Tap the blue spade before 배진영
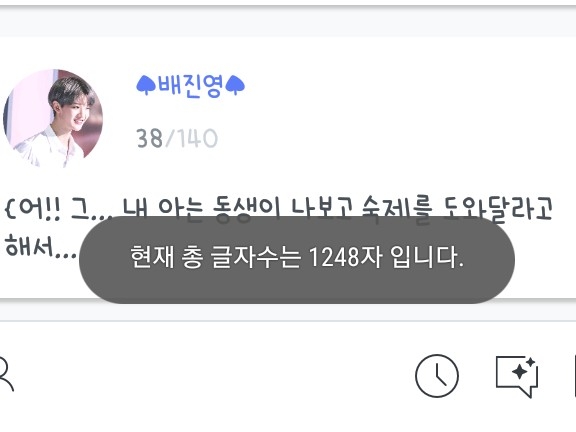 pyautogui.click(x=146, y=86)
